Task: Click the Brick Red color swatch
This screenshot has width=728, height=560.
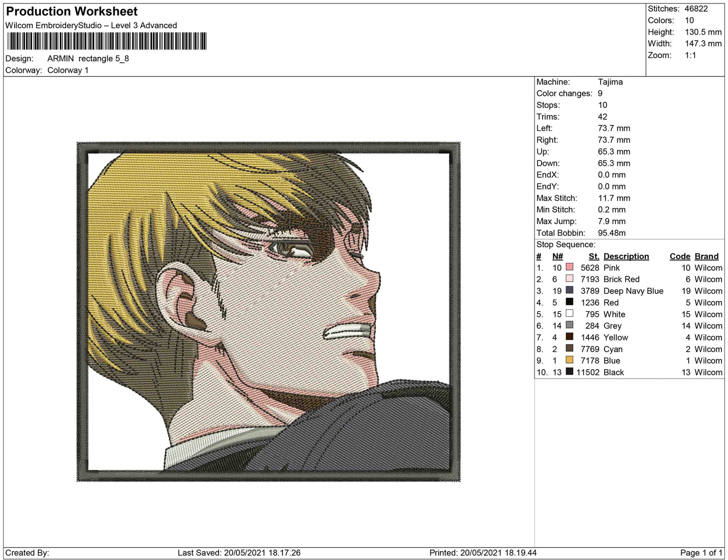Action: (569, 279)
